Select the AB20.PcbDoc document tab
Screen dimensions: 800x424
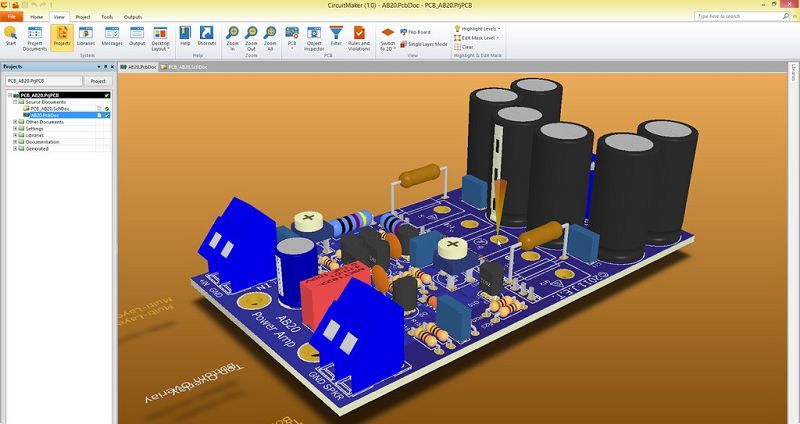[x=138, y=67]
